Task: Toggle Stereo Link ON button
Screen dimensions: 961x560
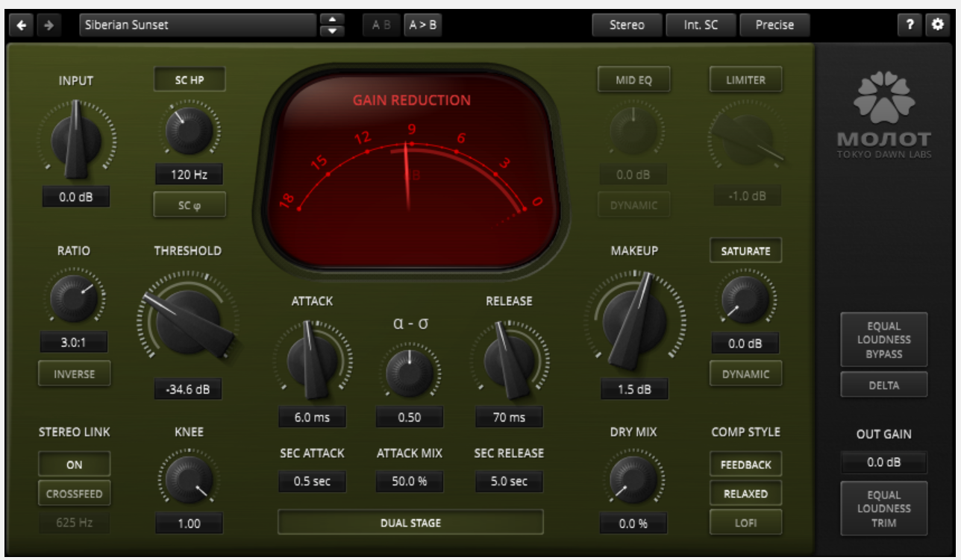Action: [75, 465]
